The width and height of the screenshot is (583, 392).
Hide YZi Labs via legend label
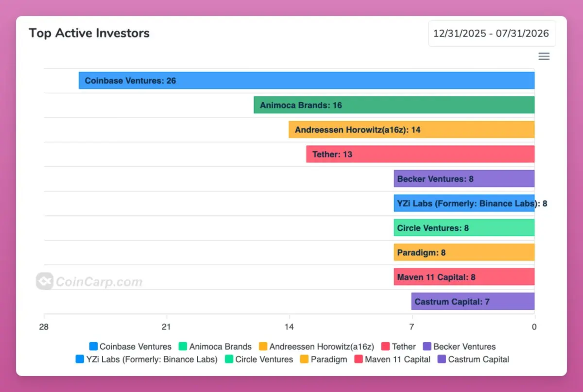click(152, 359)
